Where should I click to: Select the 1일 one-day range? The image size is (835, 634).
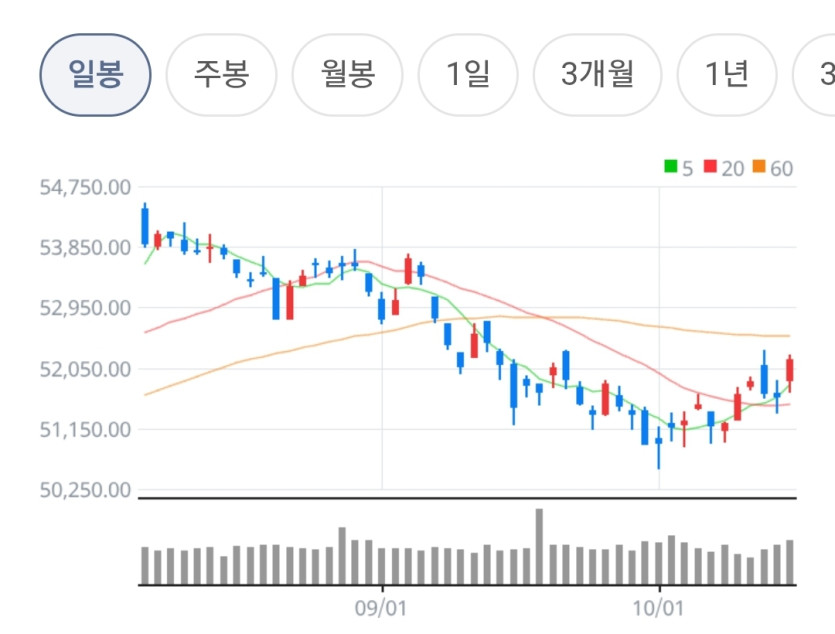[468, 75]
